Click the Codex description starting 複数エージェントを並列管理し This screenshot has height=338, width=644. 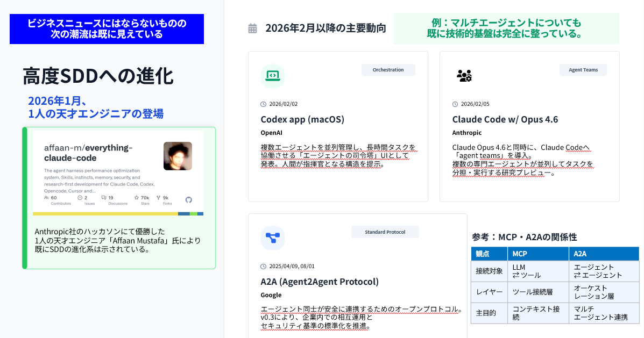pos(338,156)
